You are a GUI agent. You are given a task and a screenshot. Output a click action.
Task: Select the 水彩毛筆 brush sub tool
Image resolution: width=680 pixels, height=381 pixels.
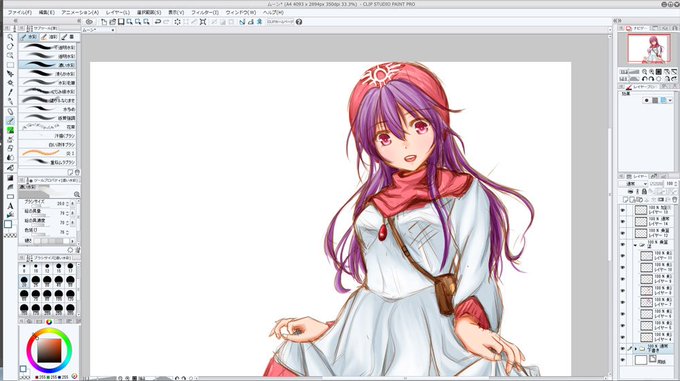pyautogui.click(x=48, y=82)
